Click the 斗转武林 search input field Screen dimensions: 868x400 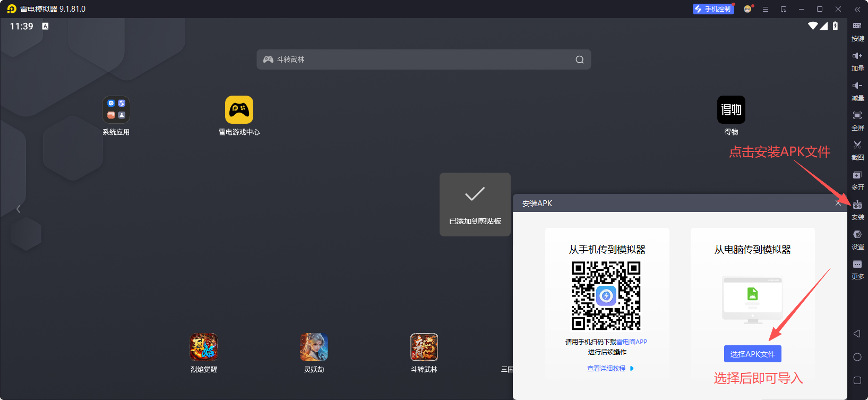coord(419,59)
